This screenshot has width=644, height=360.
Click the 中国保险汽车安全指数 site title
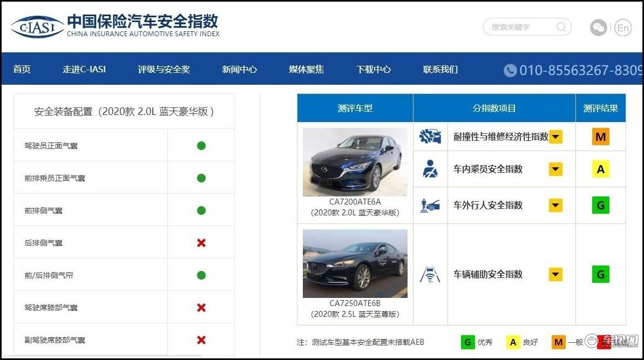click(143, 21)
